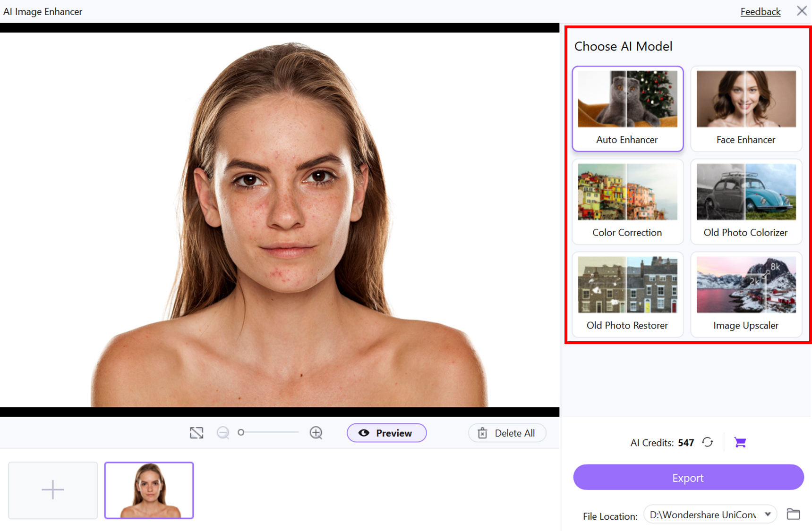Click the zoom in magnifier icon

tap(316, 433)
